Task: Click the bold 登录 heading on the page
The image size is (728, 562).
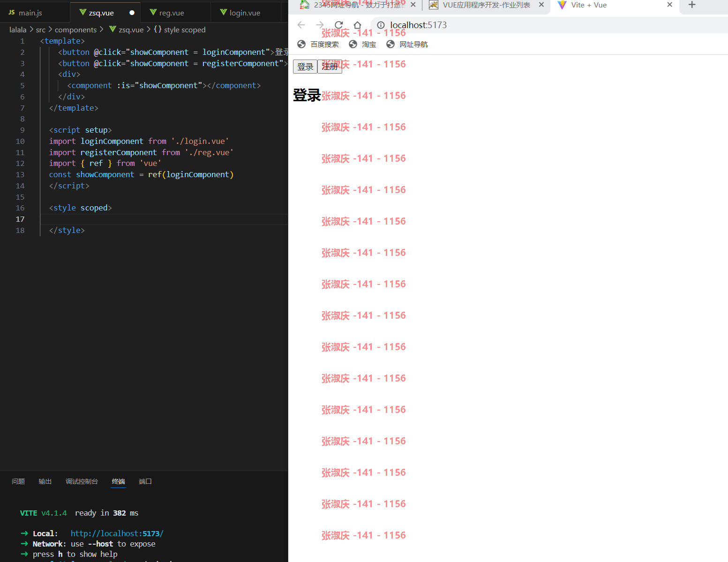Action: (x=307, y=95)
